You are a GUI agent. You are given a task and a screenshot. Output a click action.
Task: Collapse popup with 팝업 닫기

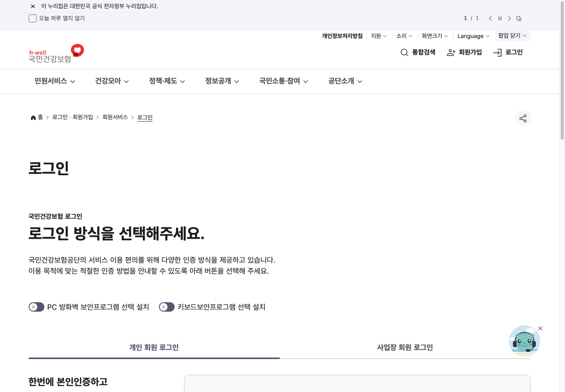[513, 36]
